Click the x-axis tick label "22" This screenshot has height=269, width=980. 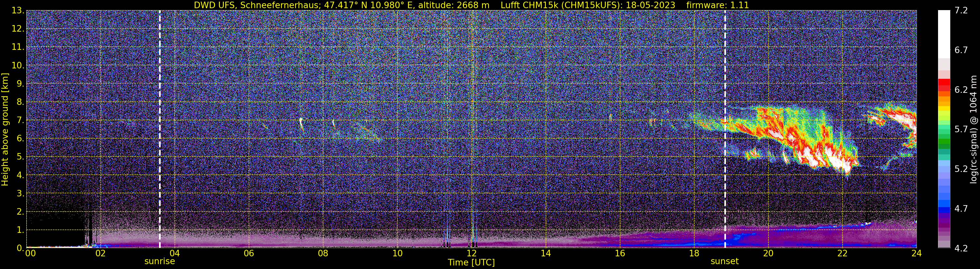(x=842, y=253)
